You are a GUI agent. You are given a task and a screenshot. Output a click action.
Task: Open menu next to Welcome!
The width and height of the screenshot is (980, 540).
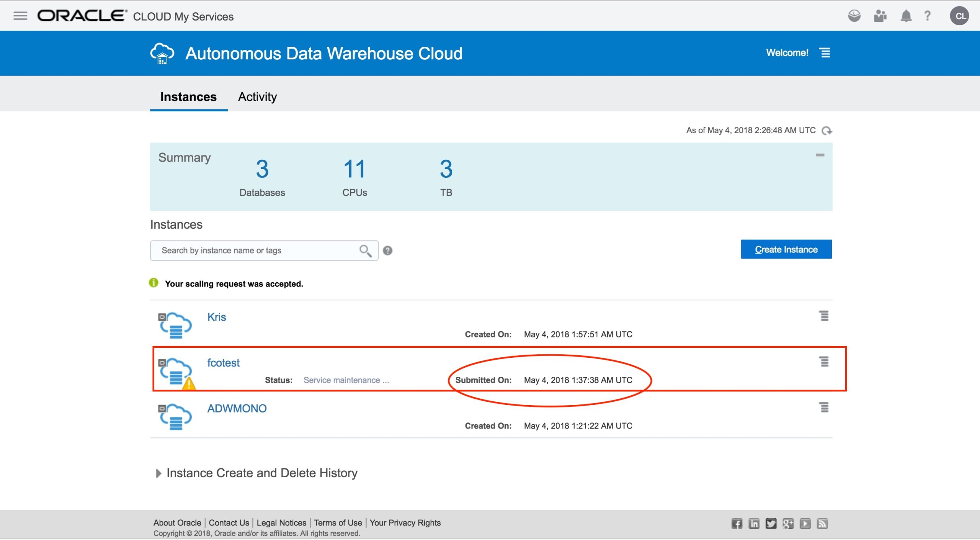pyautogui.click(x=825, y=52)
